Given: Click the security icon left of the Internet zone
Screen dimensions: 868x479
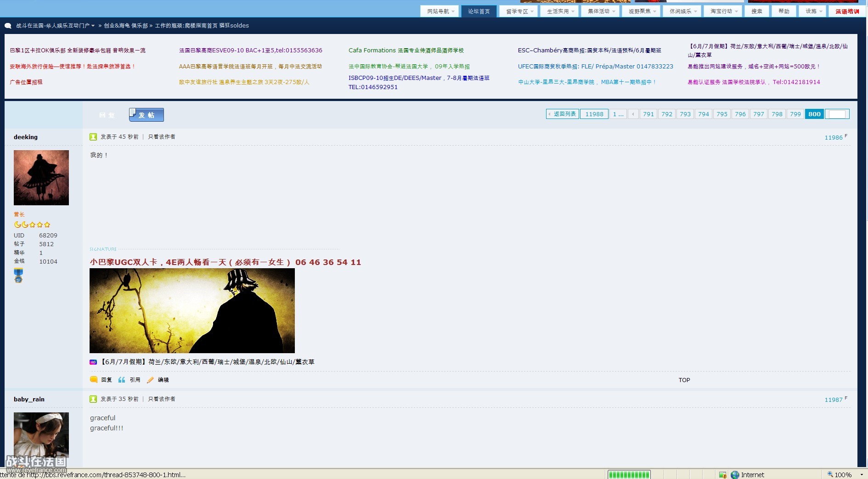Looking at the screenshot, I should tap(722, 475).
